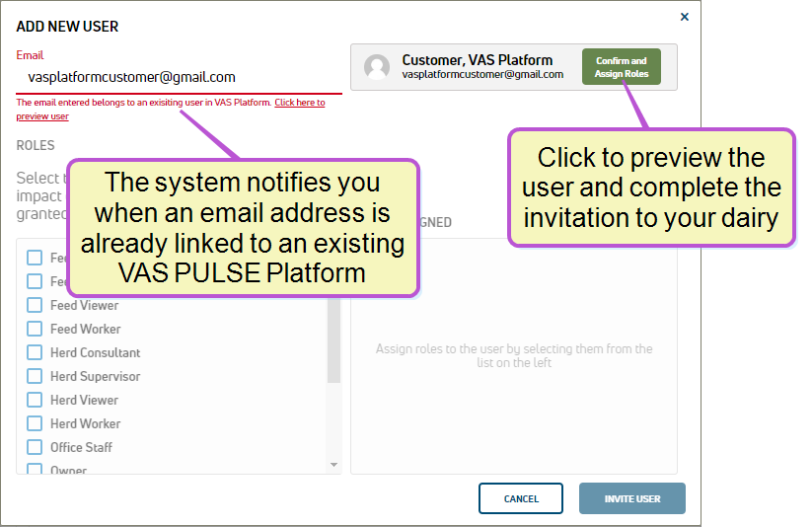Click the roles list scrollbar thumb

pyautogui.click(x=334, y=340)
